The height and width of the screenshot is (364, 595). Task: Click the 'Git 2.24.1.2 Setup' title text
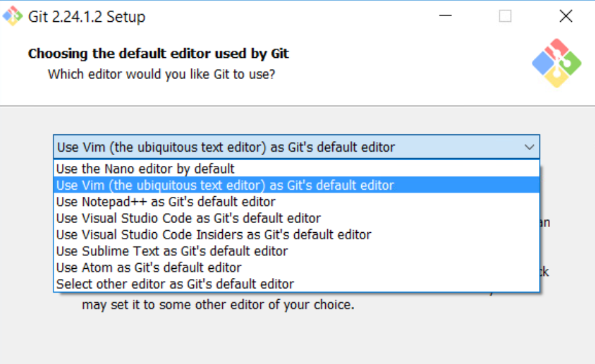(x=87, y=17)
